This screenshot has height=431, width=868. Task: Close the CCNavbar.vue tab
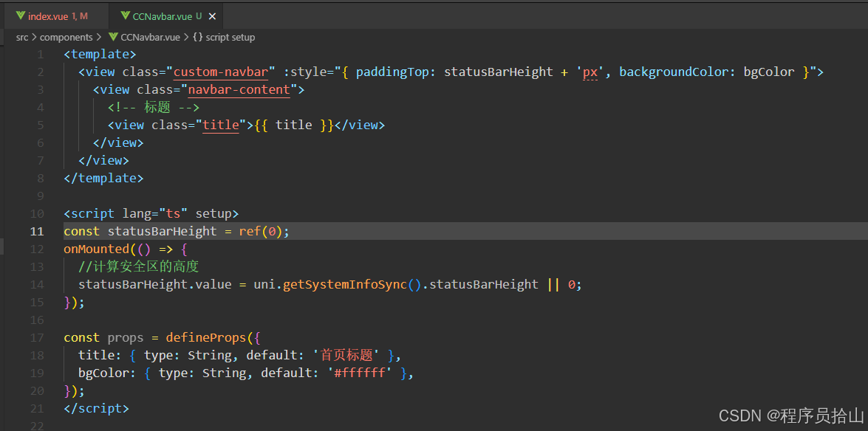(x=212, y=16)
